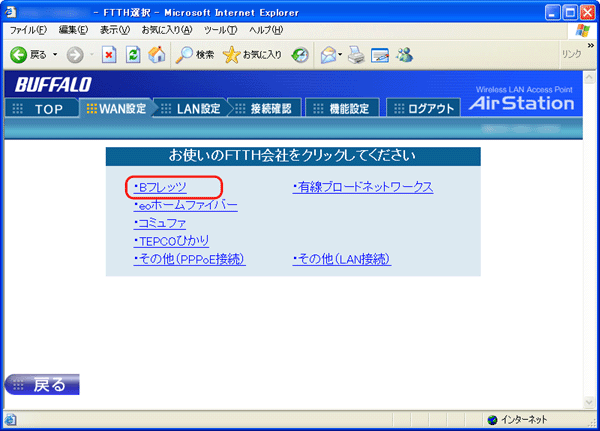The image size is (600, 431).
Task: Open the Search (検索) toolbar button
Action: point(195,55)
